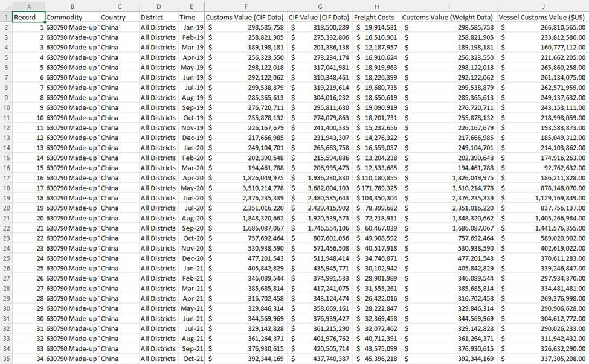Screen dimensions: 589x364
Task: Click the Jul-21 time cell
Action: pyautogui.click(x=192, y=329)
